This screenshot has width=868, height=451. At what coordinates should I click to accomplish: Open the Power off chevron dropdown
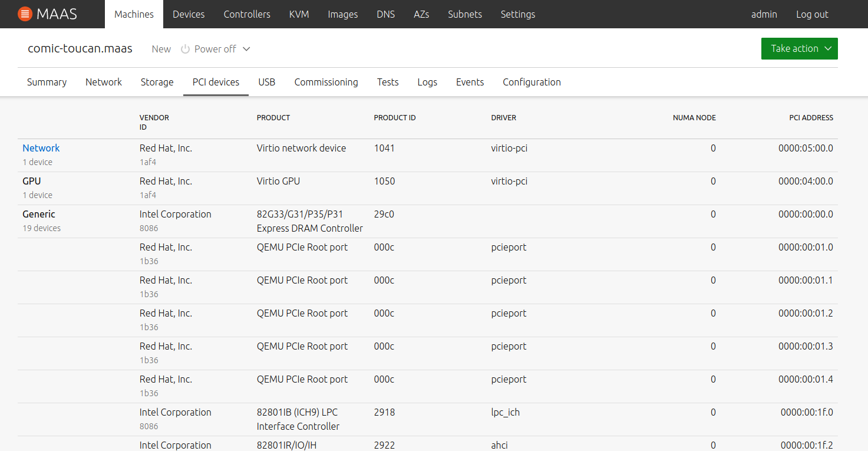tap(246, 49)
